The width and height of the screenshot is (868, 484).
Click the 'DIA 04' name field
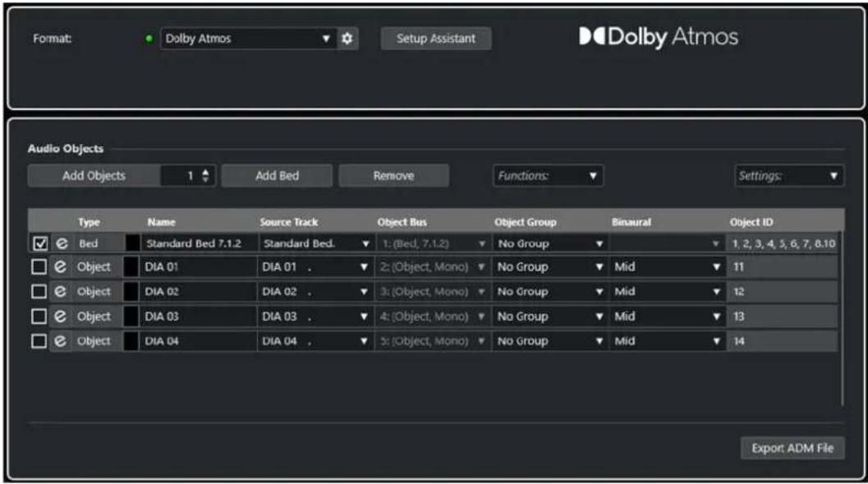pos(198,341)
